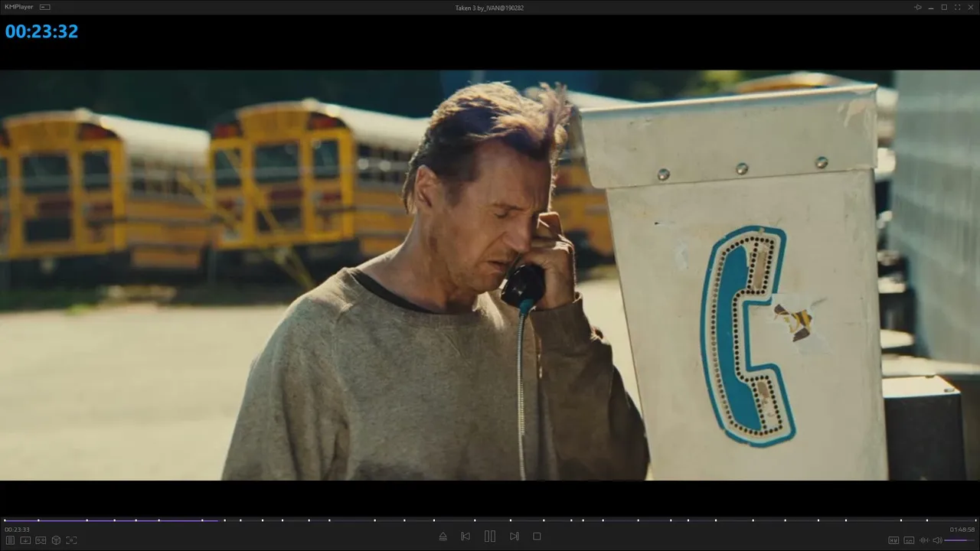Viewport: 980px width, 551px height.
Task: Pause the movie playback
Action: [x=490, y=536]
